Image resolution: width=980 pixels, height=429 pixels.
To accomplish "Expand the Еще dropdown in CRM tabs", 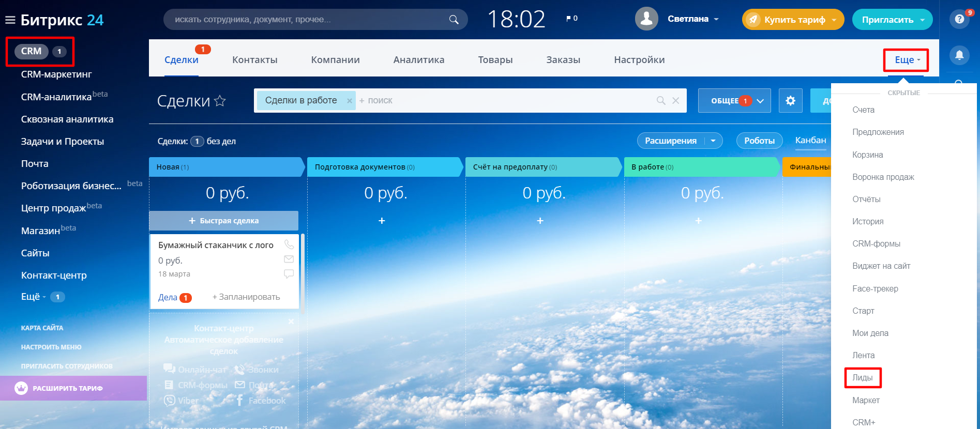I will coord(907,60).
